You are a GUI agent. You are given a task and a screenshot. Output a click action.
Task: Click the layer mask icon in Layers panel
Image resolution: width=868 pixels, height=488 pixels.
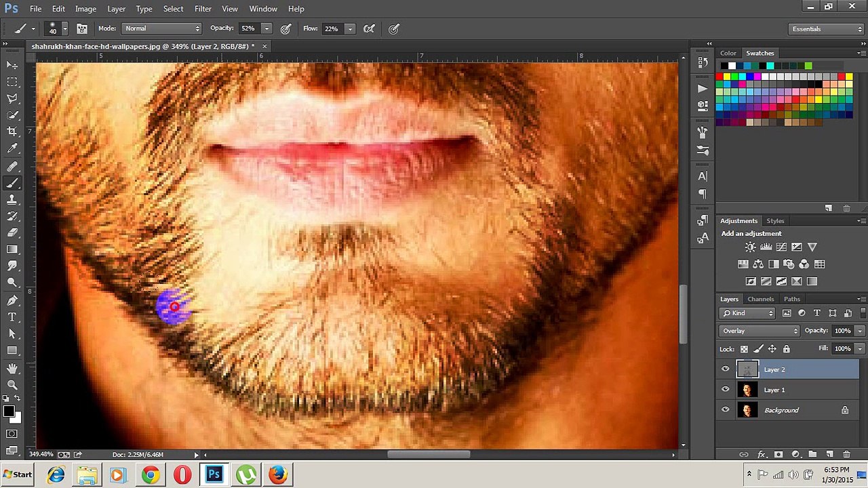tap(778, 454)
